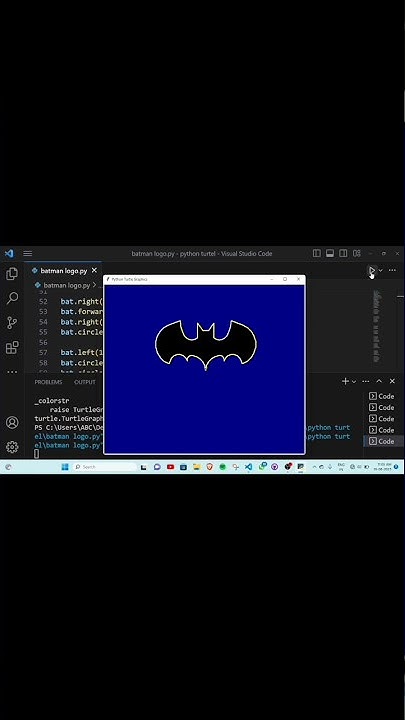This screenshot has width=405, height=720.
Task: Switch to VS Code taskbar icon
Action: pos(248,467)
